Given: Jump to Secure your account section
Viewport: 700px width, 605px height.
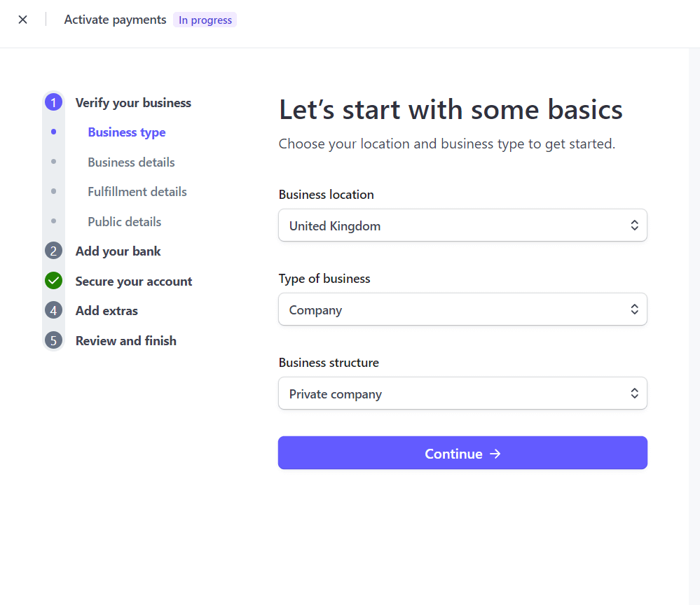Looking at the screenshot, I should [x=133, y=281].
